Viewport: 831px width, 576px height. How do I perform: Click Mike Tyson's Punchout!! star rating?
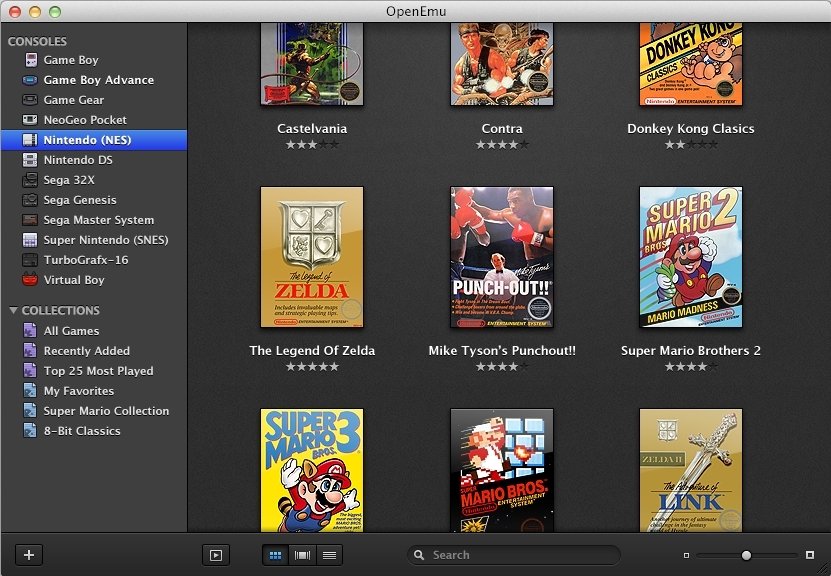coord(502,366)
